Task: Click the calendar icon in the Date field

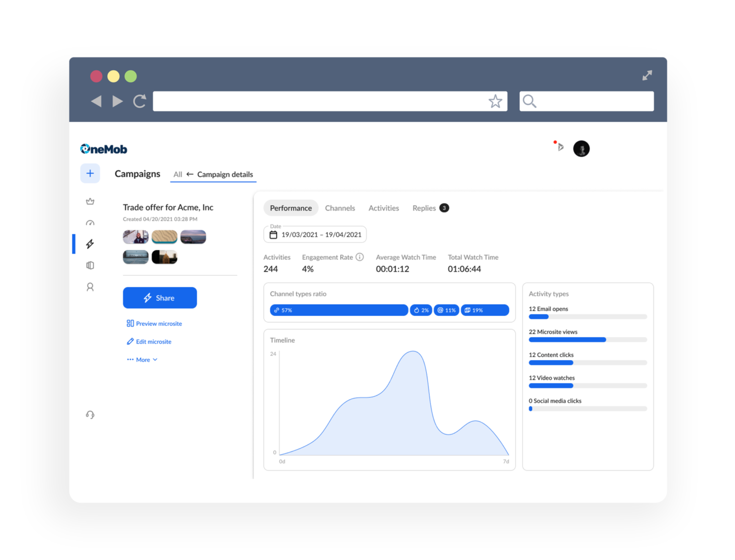Action: [x=273, y=235]
